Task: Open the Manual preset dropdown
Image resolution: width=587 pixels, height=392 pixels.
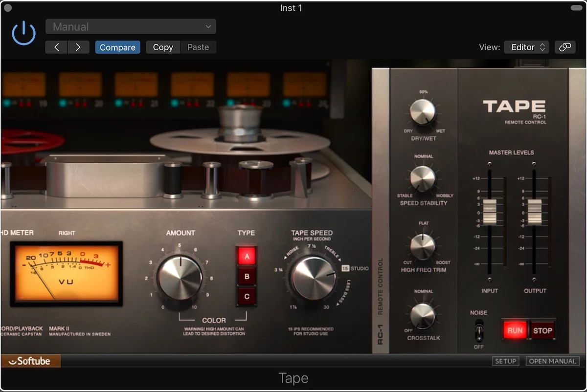Action: click(x=131, y=27)
